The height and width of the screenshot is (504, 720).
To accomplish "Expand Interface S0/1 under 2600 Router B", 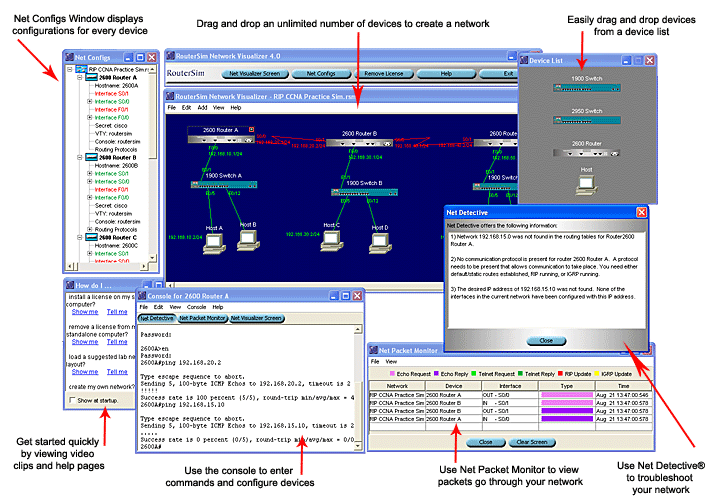I will 90,174.
